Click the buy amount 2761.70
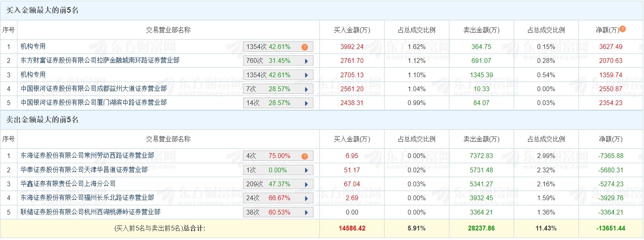Viewport: 644px width, 240px height. (x=352, y=60)
